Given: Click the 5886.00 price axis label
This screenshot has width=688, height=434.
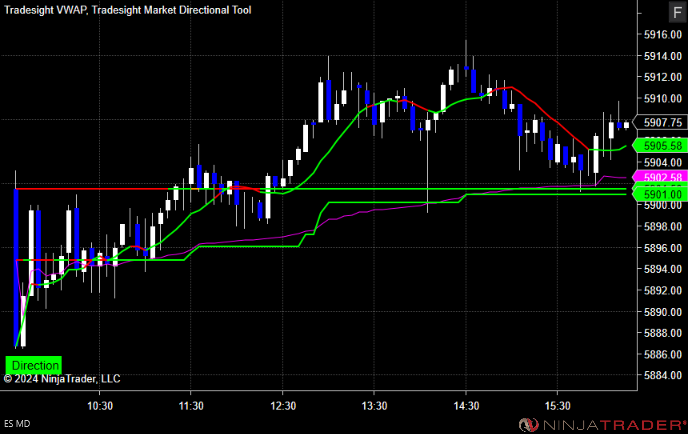Looking at the screenshot, I should pos(663,354).
